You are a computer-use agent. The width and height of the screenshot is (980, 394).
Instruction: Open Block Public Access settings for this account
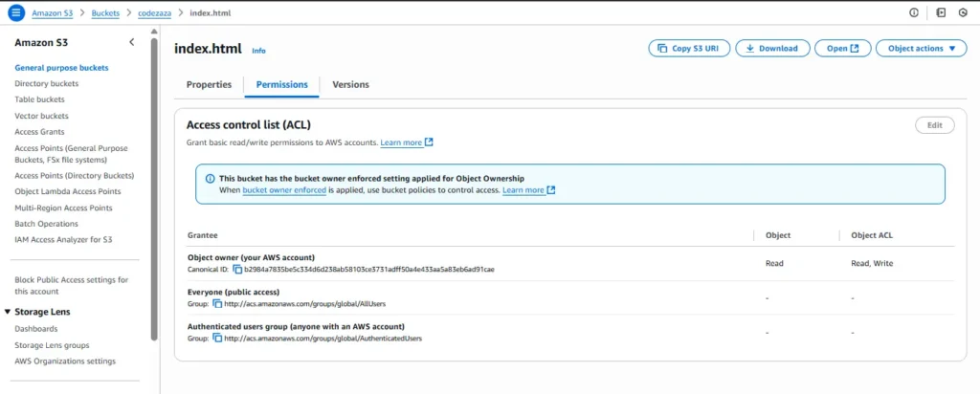[x=71, y=285]
